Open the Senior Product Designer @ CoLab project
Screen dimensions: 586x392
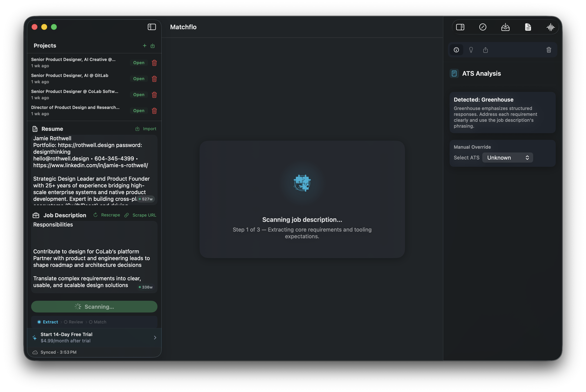click(139, 95)
